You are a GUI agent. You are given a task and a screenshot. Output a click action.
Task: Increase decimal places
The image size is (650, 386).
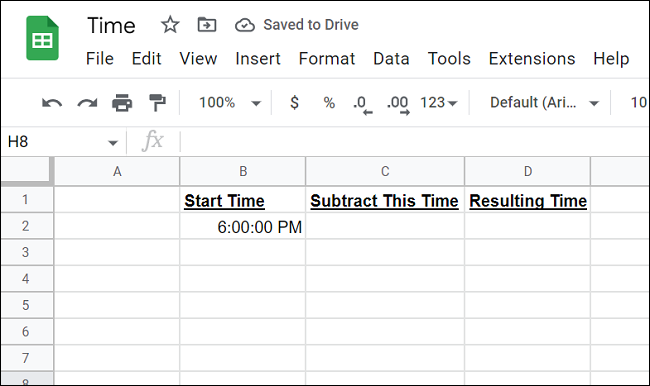pos(398,104)
